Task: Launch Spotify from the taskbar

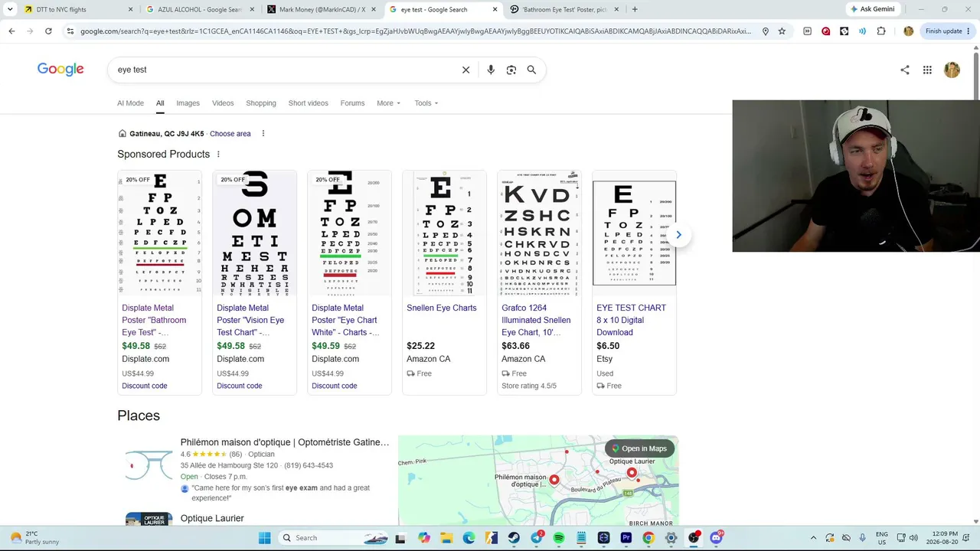Action: [559, 538]
